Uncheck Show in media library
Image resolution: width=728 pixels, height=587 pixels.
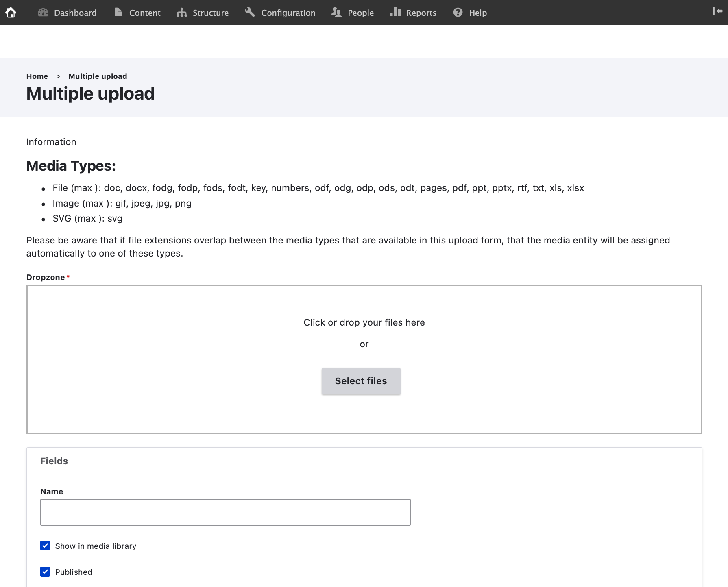(45, 546)
